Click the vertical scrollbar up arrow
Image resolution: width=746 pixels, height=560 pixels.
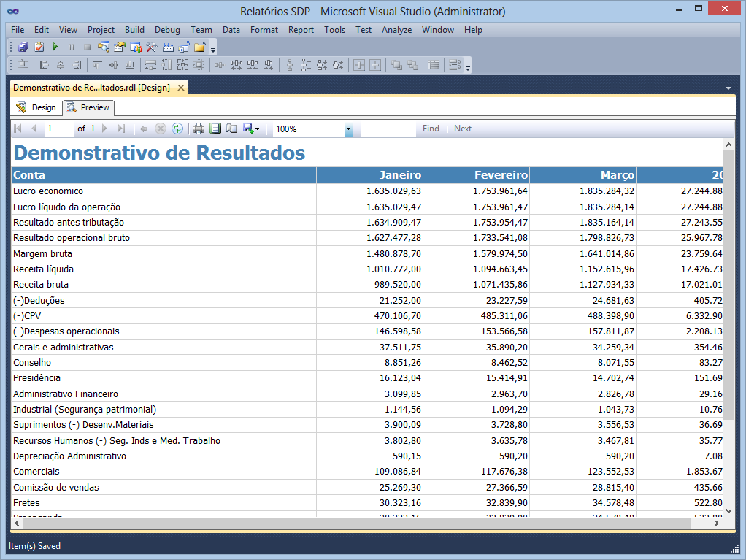point(729,144)
